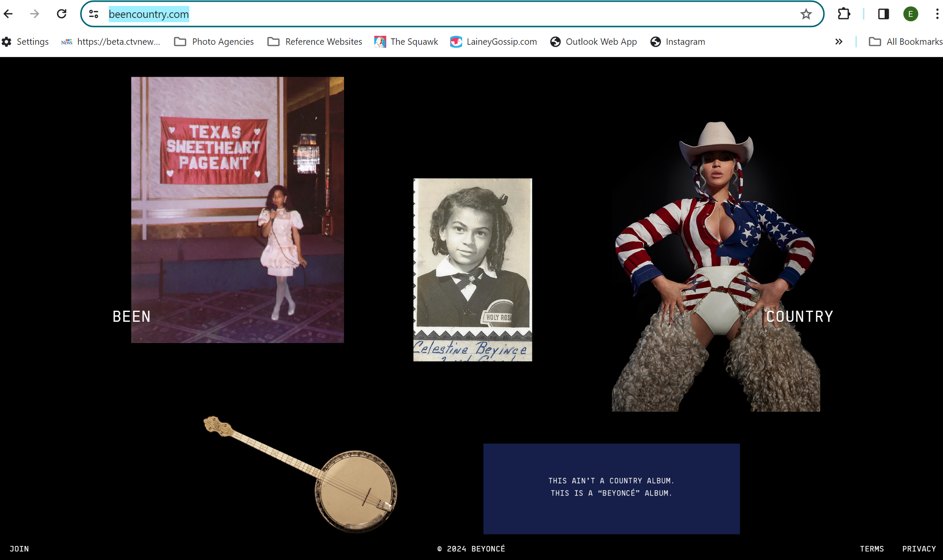
Task: Click the Texas Sweetheart Pageant photo
Action: click(x=237, y=210)
